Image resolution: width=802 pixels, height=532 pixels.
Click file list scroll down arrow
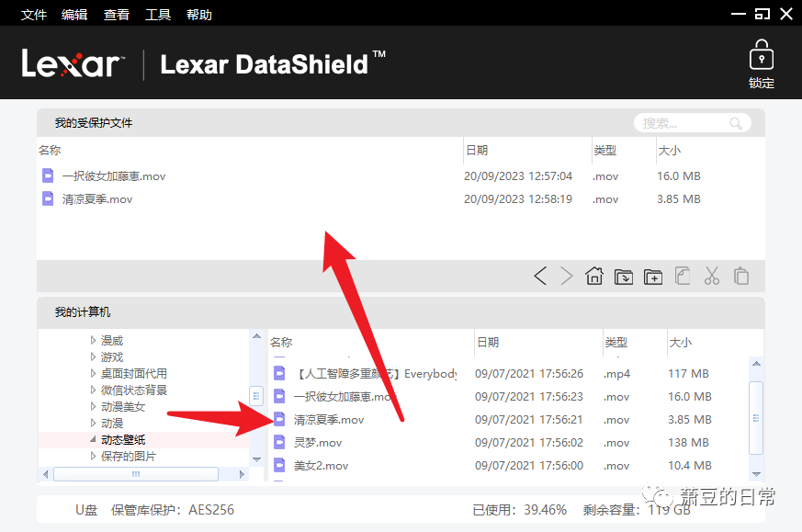[756, 474]
